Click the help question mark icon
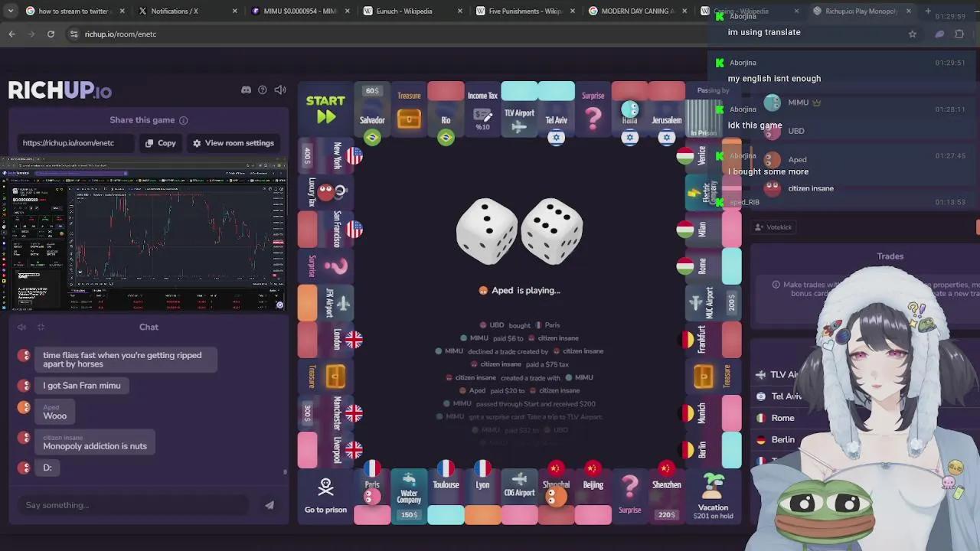980x551 pixels. [263, 90]
